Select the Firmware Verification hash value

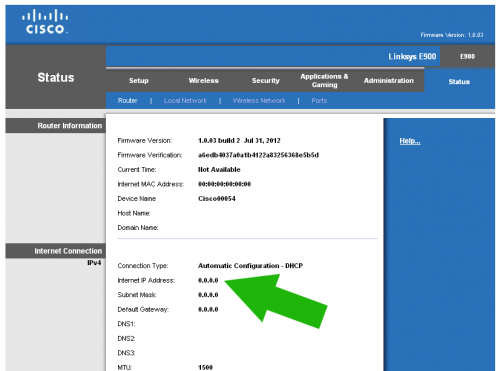click(x=258, y=155)
